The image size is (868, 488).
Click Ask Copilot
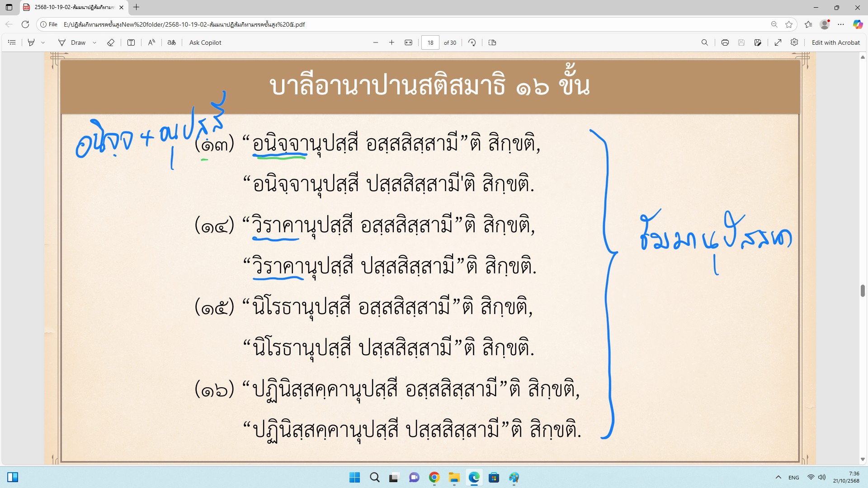pos(205,42)
